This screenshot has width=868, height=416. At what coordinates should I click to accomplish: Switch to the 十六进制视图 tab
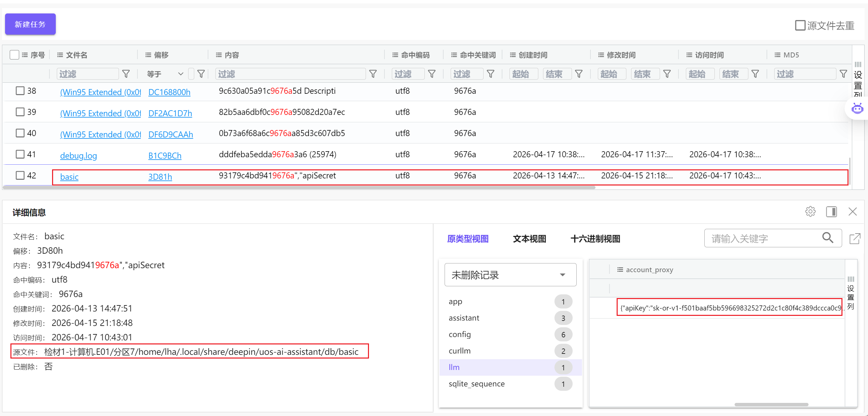point(595,239)
